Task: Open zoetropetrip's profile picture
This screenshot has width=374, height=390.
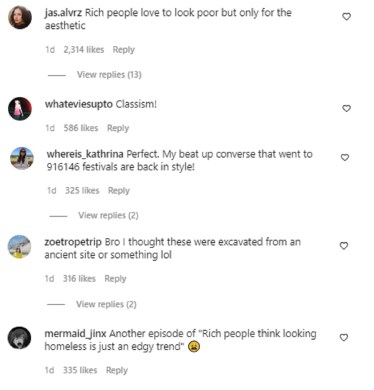Action: (x=19, y=247)
